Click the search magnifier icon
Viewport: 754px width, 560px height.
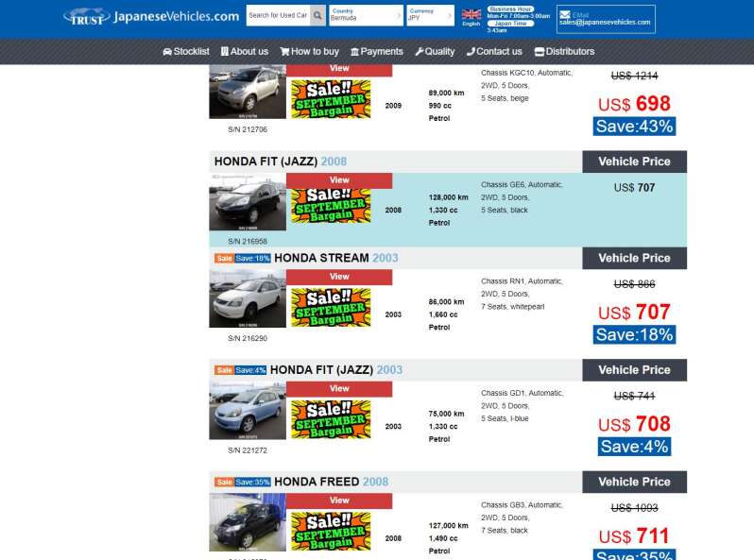[317, 15]
